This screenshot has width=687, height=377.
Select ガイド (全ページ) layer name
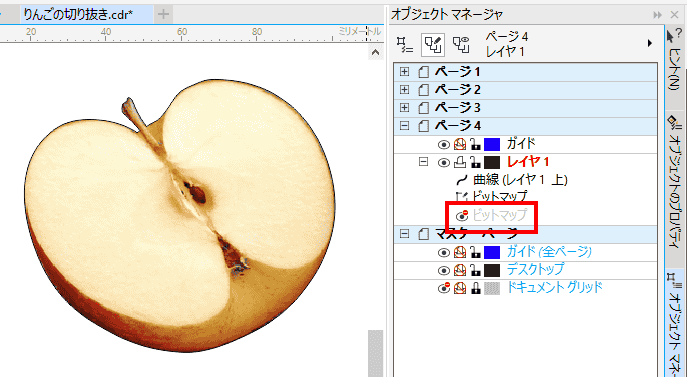pos(549,252)
